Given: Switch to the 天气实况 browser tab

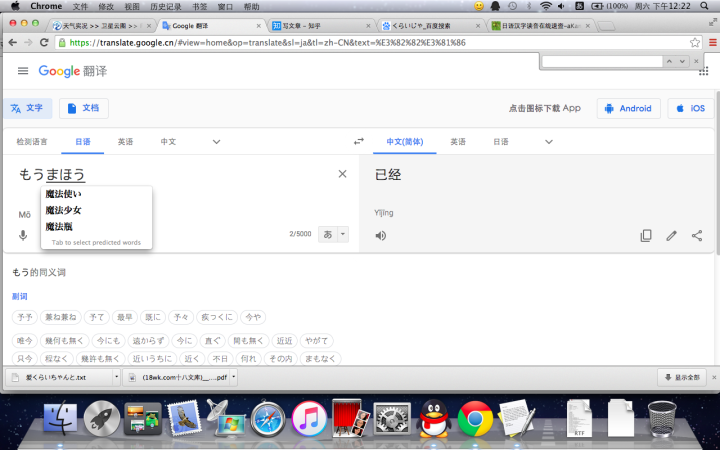Looking at the screenshot, I should tap(102, 26).
